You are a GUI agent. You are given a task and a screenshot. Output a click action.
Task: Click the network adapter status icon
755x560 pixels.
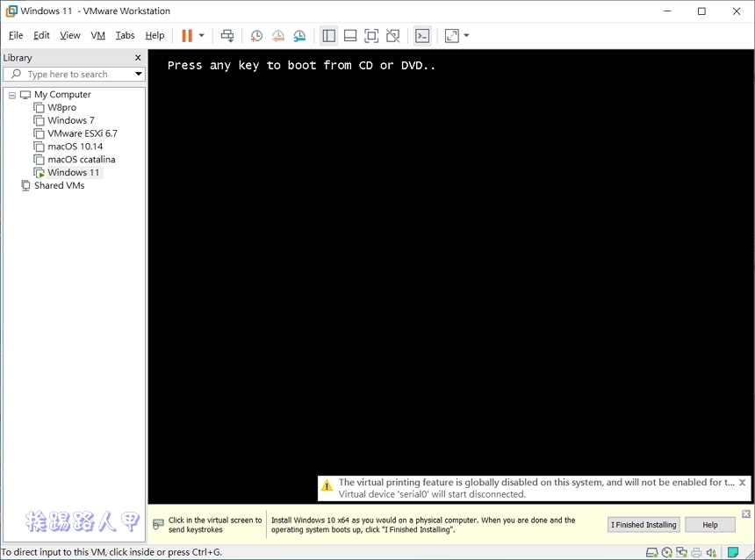pos(680,552)
